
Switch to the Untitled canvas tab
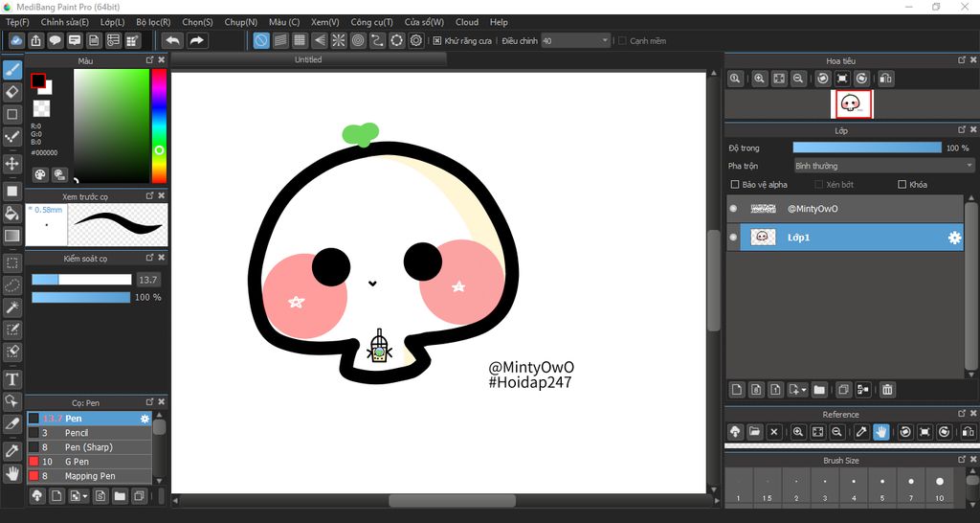[x=309, y=59]
